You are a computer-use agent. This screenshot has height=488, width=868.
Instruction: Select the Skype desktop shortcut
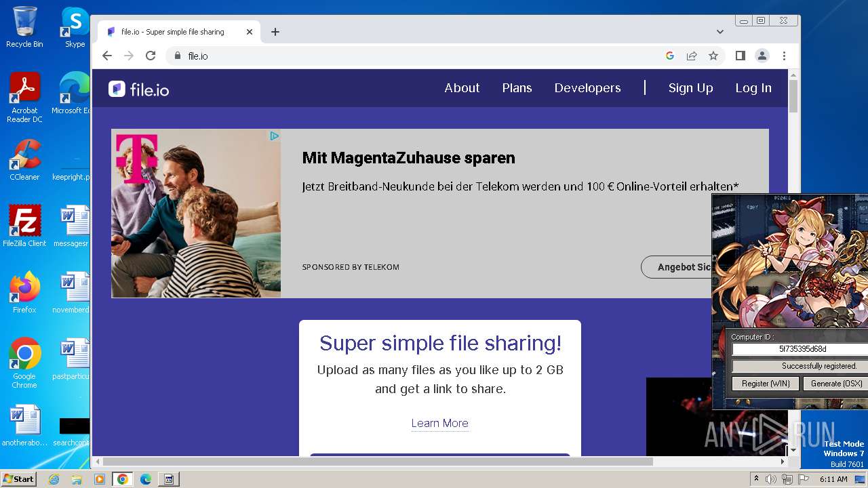coord(75,27)
